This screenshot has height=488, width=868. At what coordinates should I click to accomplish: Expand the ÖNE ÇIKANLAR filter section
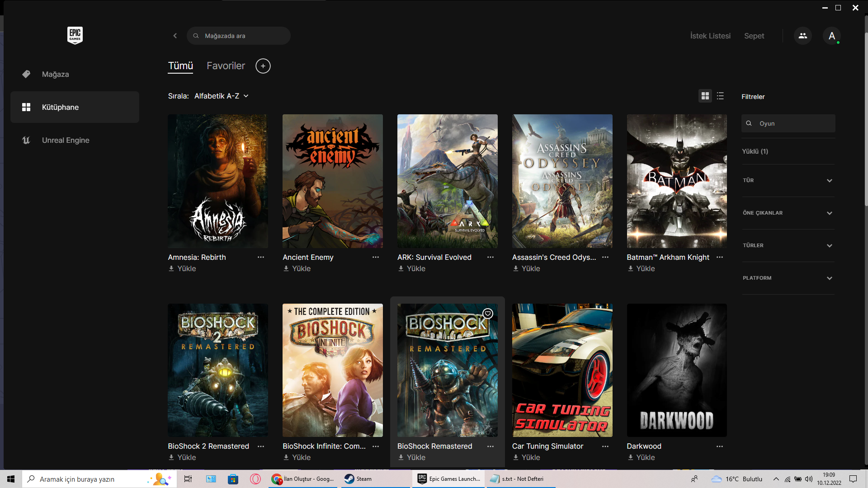pyautogui.click(x=788, y=213)
